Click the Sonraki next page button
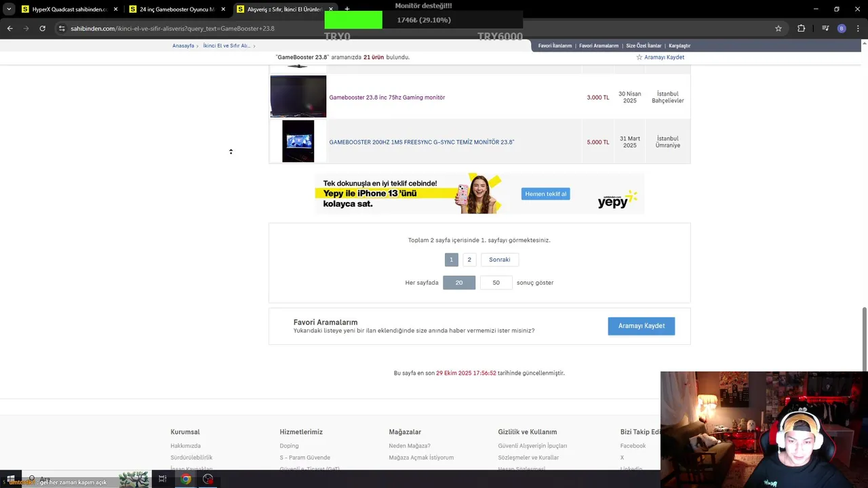Image resolution: width=868 pixels, height=488 pixels. pyautogui.click(x=500, y=260)
